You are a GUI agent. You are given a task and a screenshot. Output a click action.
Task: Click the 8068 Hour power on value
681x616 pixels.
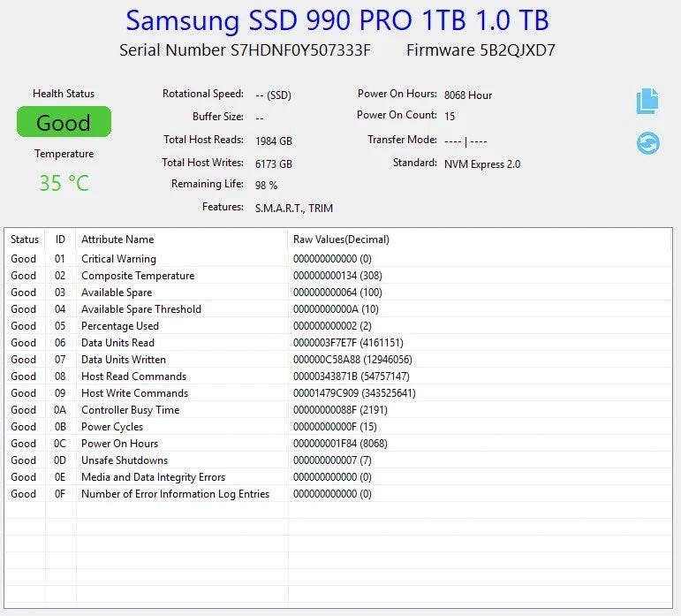tap(468, 95)
